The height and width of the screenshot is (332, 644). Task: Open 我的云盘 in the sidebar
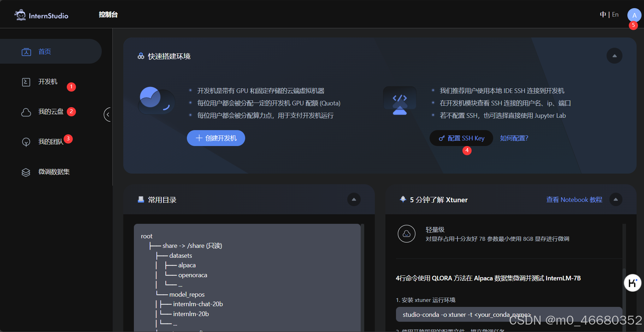51,112
